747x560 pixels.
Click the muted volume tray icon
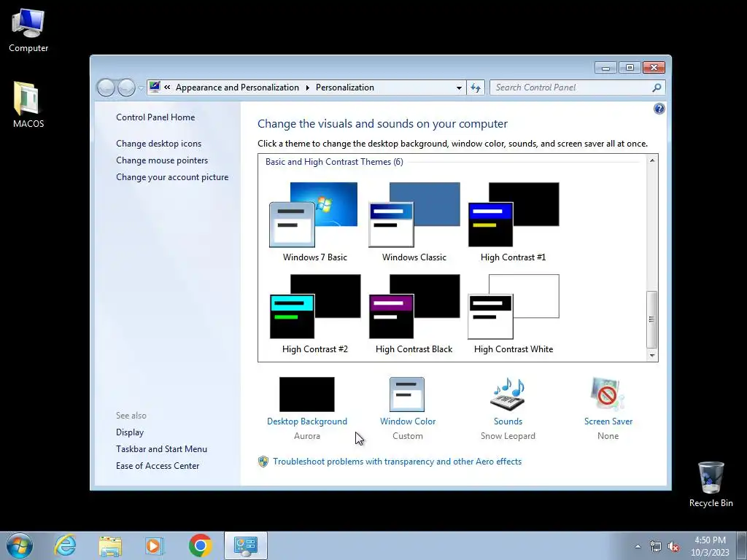(673, 546)
